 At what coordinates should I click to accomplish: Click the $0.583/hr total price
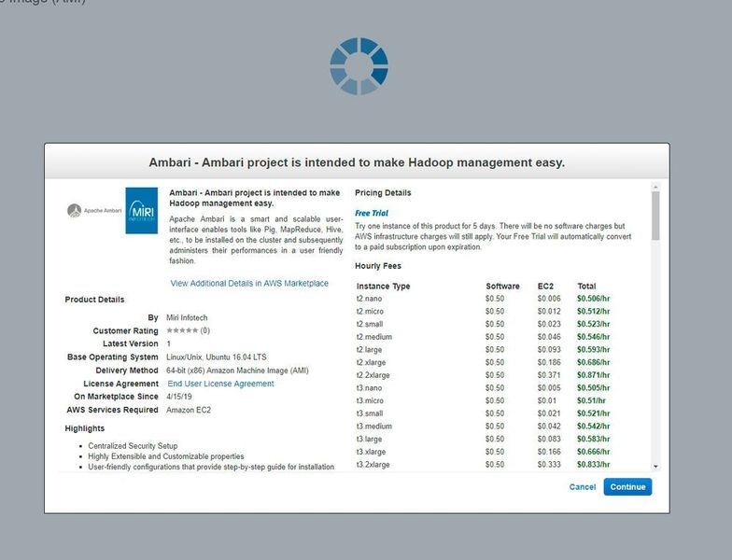(x=594, y=439)
